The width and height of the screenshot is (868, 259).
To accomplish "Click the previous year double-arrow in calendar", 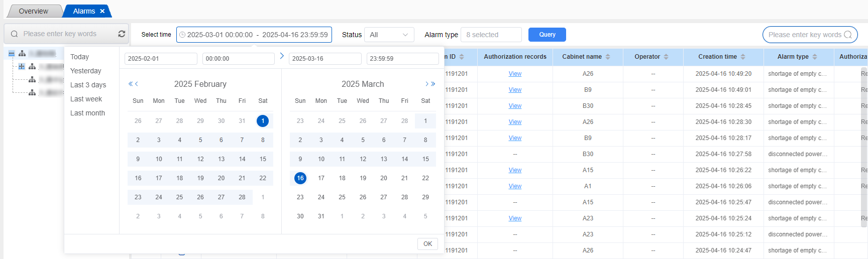I will (x=131, y=84).
